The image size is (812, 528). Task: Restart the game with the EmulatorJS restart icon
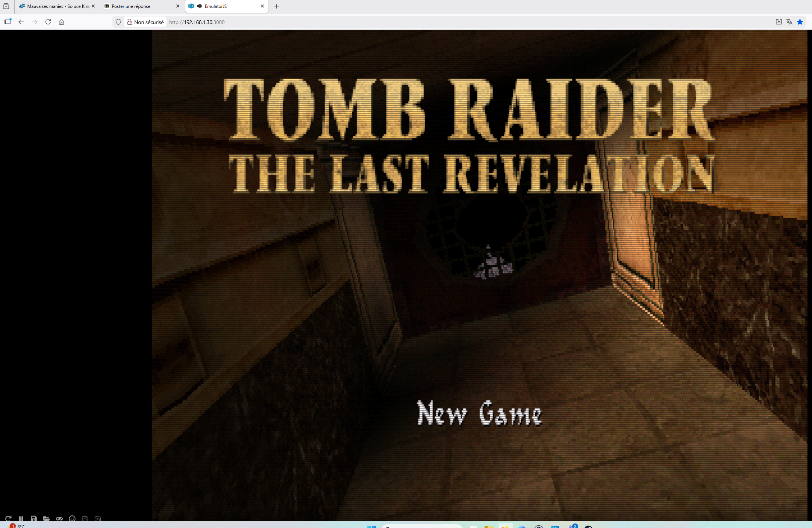coord(8,518)
